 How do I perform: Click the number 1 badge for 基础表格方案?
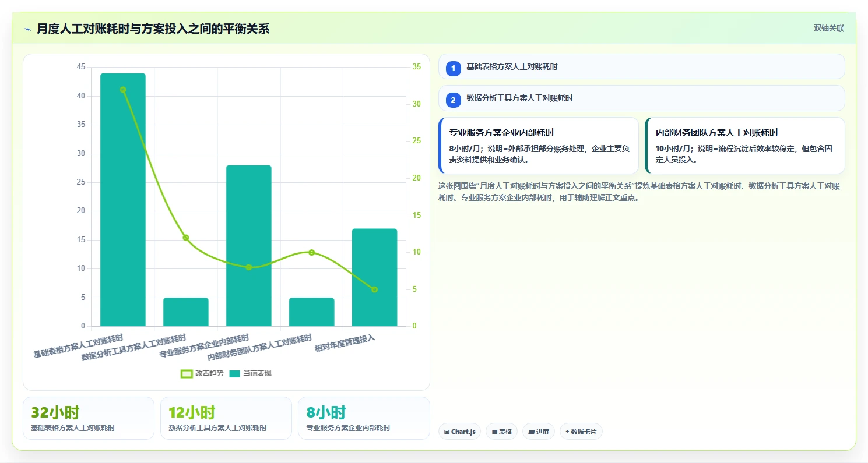point(453,68)
